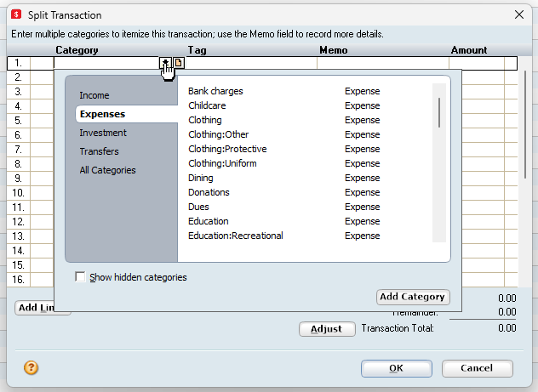538x392 pixels.
Task: Select split row number 10
Action: [18, 193]
